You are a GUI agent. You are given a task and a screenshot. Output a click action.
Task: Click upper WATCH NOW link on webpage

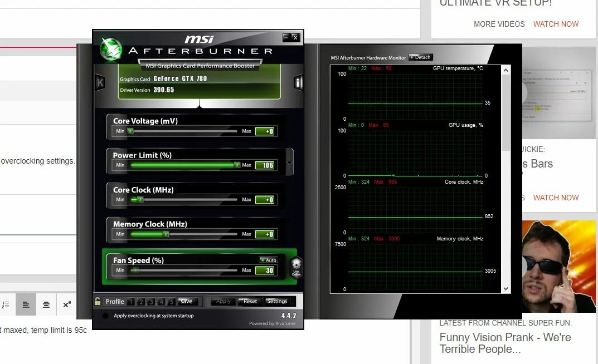tap(556, 24)
